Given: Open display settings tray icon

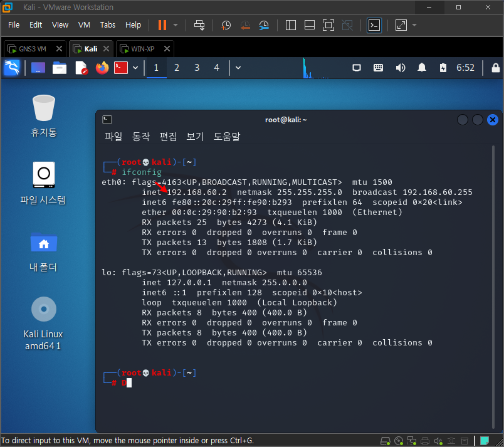Looking at the screenshot, I should 357,68.
